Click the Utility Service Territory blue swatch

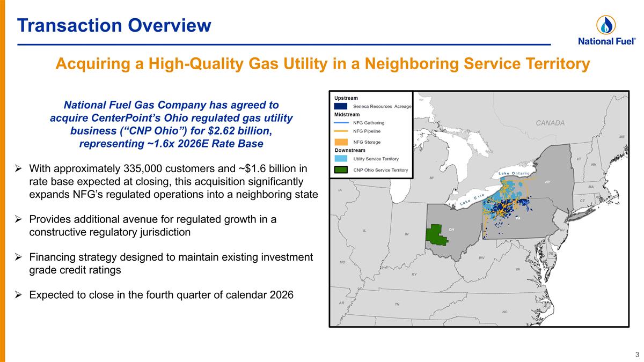click(x=340, y=159)
